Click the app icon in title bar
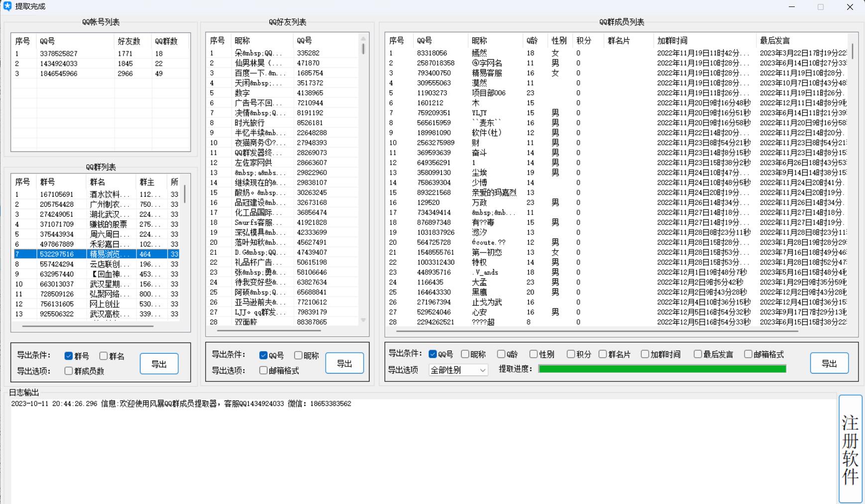Image resolution: width=865 pixels, height=504 pixels. pos(7,6)
